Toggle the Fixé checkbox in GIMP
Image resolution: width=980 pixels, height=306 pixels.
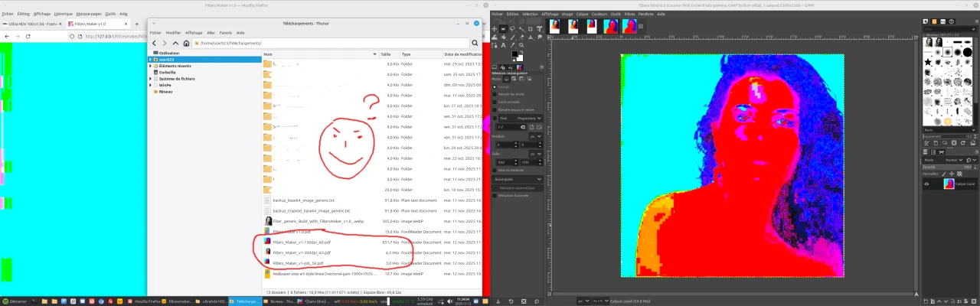494,118
